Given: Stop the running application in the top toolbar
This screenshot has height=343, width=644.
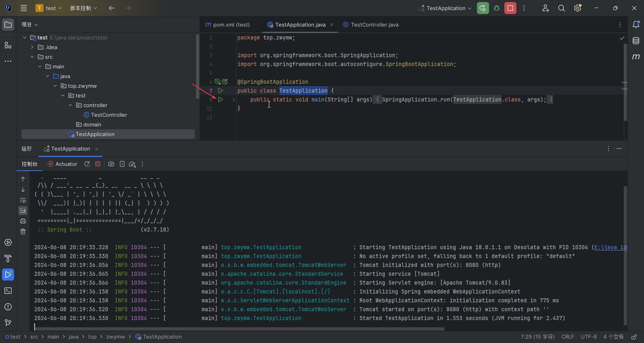Looking at the screenshot, I should 510,8.
